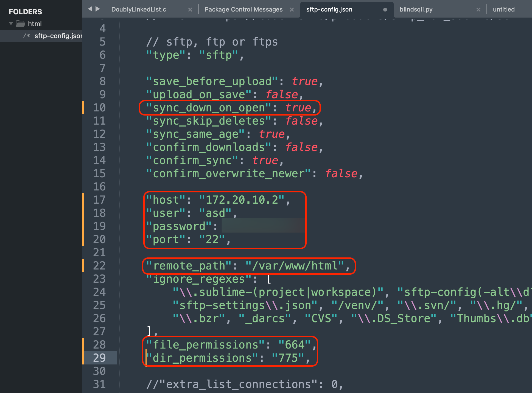Click the forward tab navigation arrow
532x393 pixels.
pyautogui.click(x=97, y=9)
